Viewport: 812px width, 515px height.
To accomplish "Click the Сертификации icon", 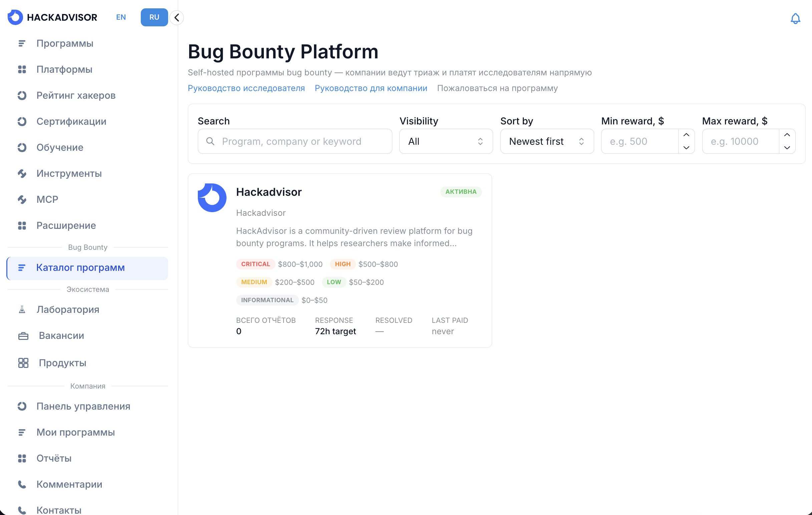I will click(22, 121).
